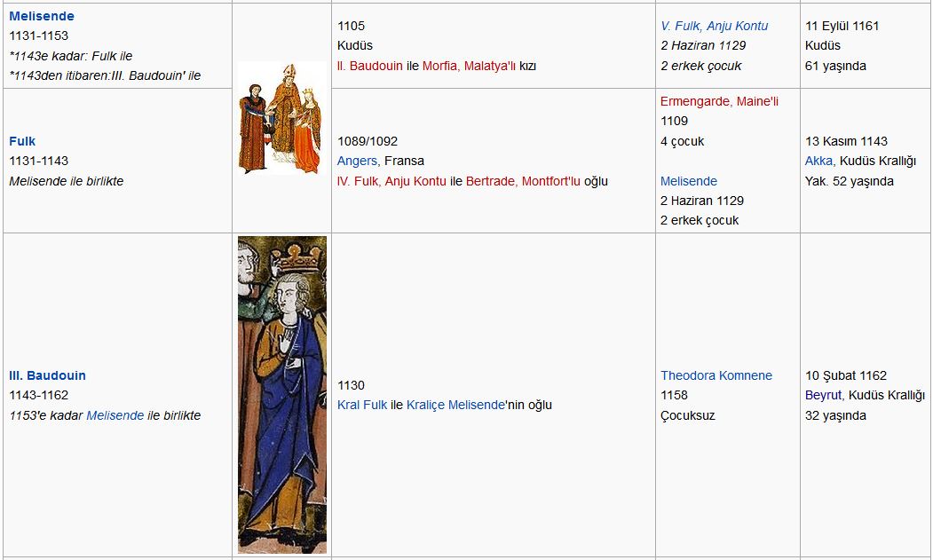The image size is (933, 560).
Task: Click the Kral Fulk link
Action: [x=362, y=405]
